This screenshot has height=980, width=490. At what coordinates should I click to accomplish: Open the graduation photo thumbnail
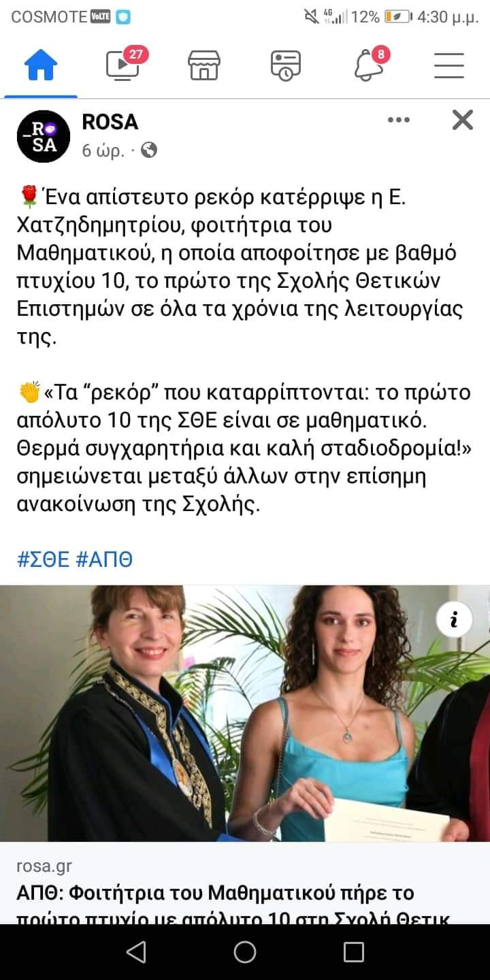pos(245,713)
